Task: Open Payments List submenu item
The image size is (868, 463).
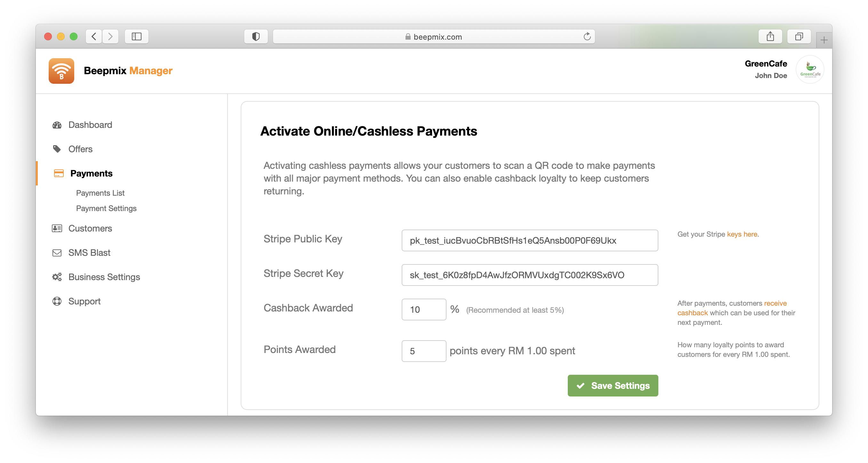Action: pos(100,193)
